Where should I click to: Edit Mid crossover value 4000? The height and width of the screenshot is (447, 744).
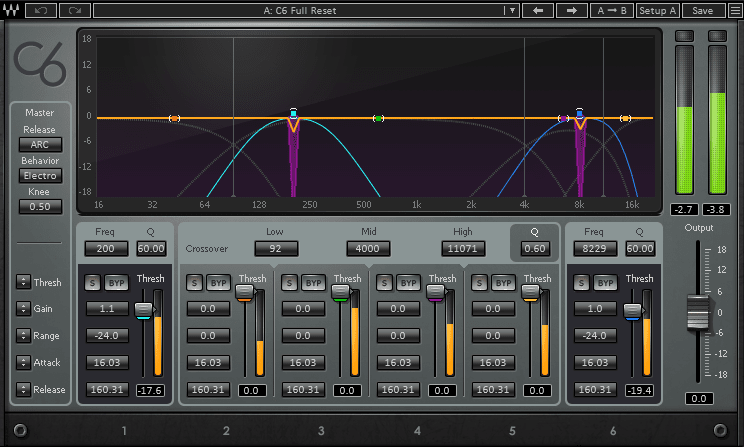point(368,248)
